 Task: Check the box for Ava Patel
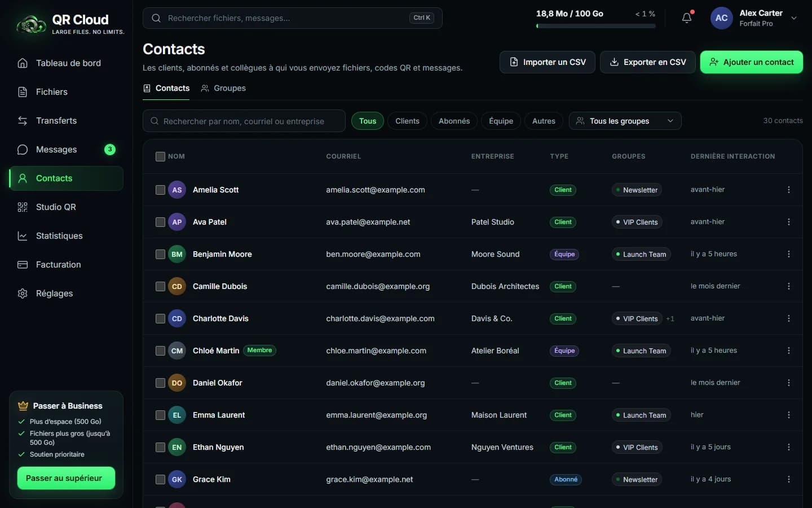[160, 222]
